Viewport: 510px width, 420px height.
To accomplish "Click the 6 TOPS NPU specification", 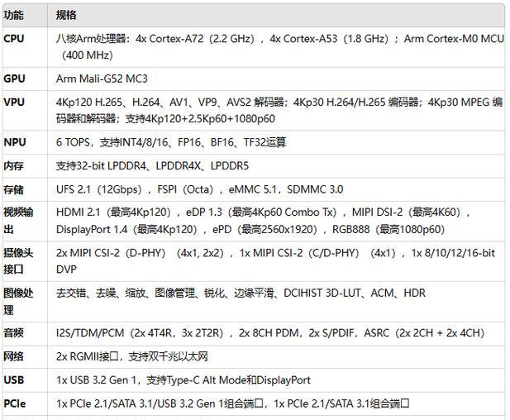I will pyautogui.click(x=171, y=142).
